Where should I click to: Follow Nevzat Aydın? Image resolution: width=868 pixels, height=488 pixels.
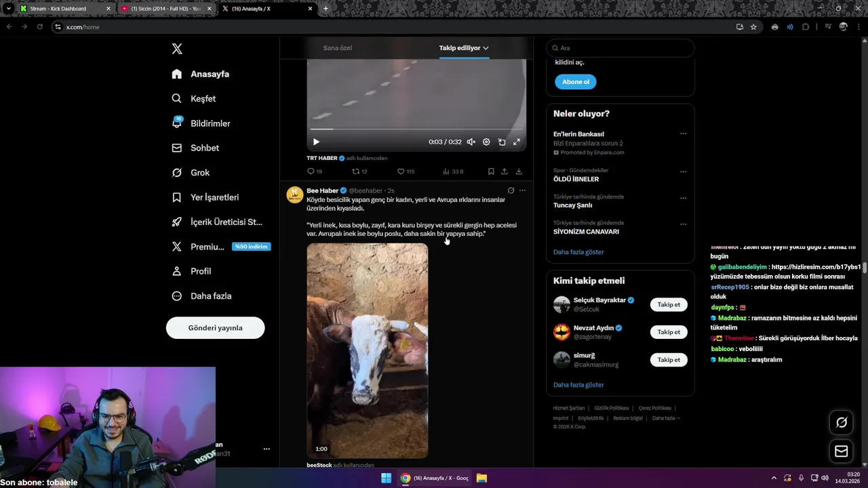click(x=669, y=332)
